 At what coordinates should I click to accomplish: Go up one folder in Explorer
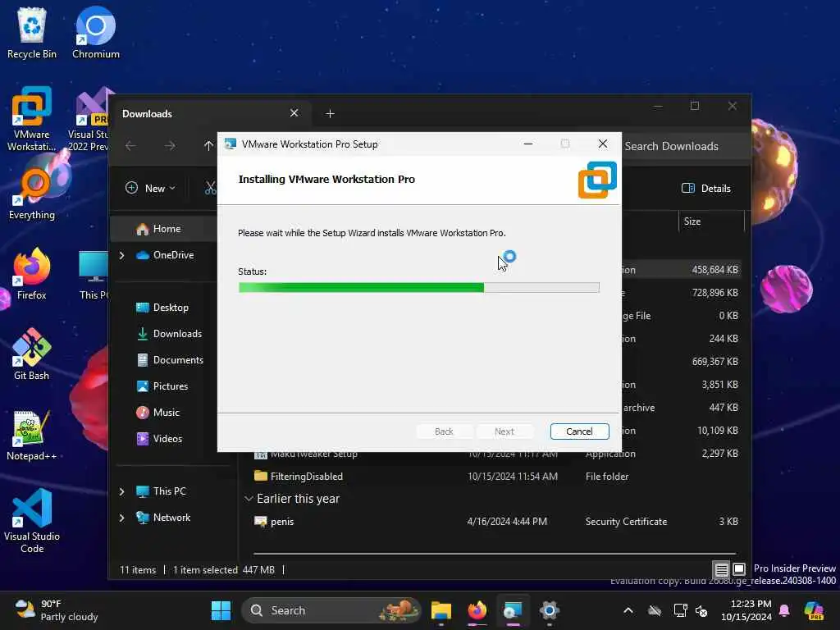208,146
